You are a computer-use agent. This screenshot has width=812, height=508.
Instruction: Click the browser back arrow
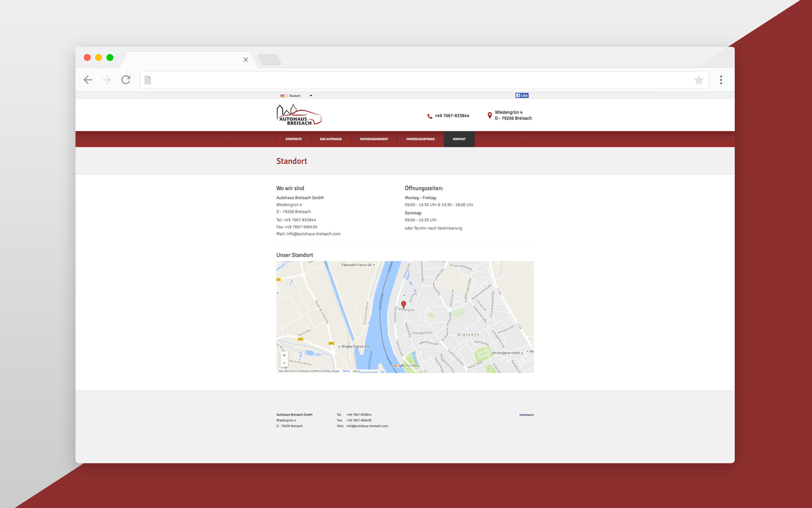88,80
